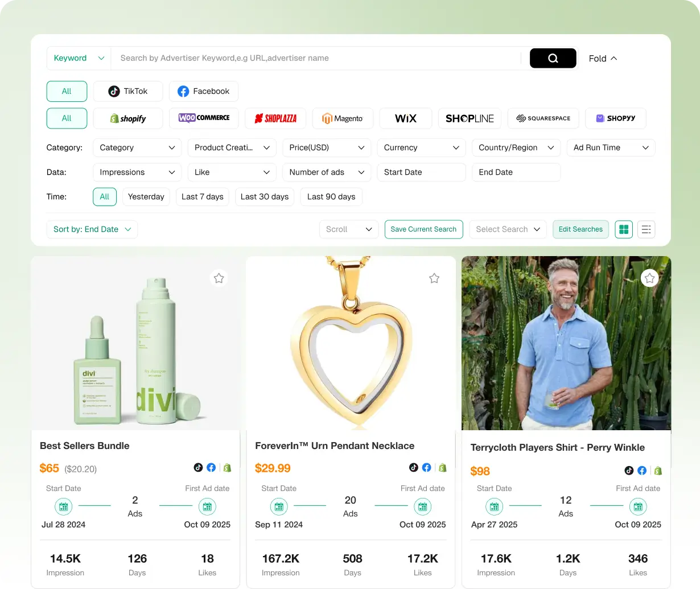Viewport: 700px width, 589px height.
Task: Open the grid view layout
Action: point(624,229)
